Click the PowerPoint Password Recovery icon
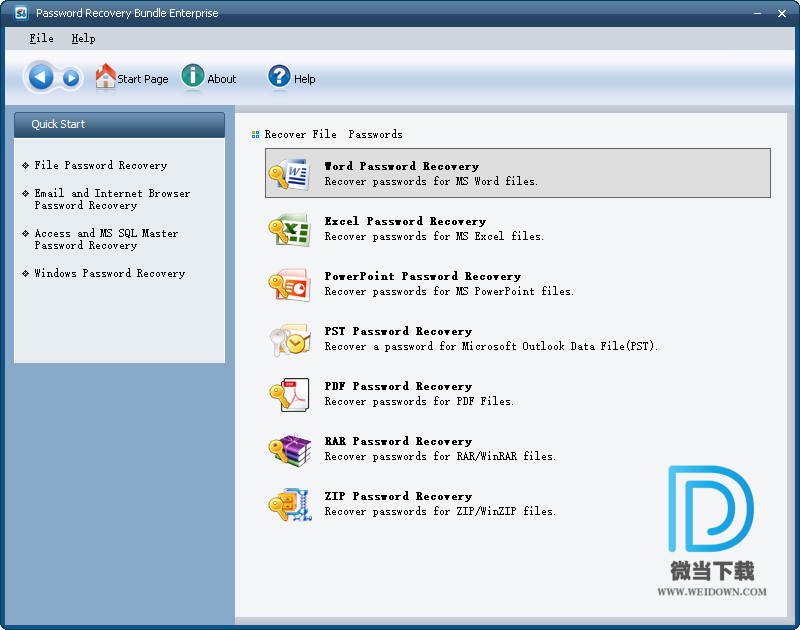Image resolution: width=800 pixels, height=630 pixels. 289,285
